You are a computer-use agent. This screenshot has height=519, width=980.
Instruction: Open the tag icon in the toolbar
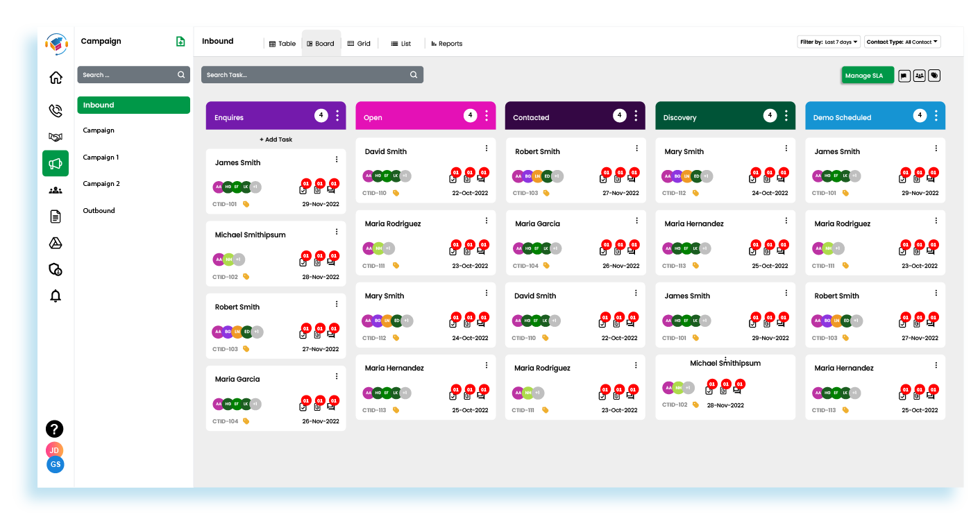[933, 75]
